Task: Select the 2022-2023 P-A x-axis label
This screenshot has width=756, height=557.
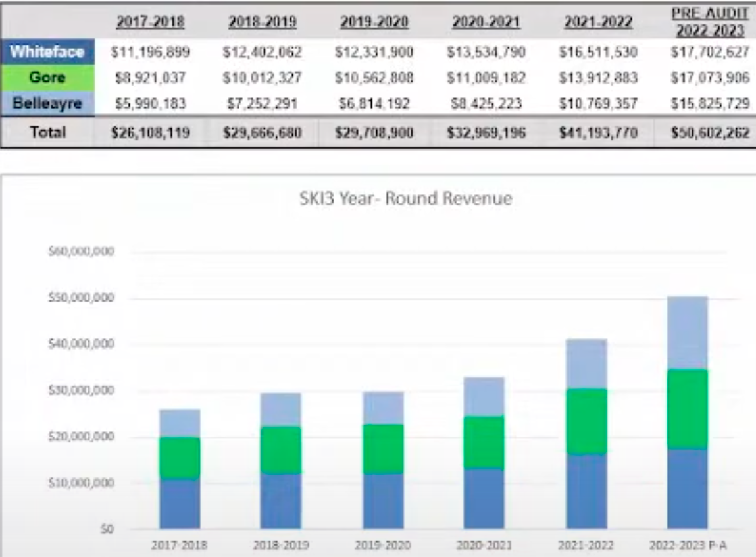Action: click(x=688, y=545)
